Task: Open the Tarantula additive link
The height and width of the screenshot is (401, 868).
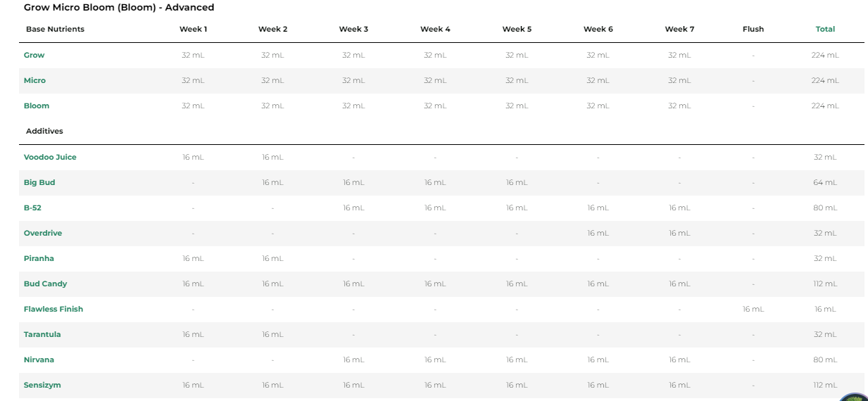Action: pyautogui.click(x=42, y=334)
